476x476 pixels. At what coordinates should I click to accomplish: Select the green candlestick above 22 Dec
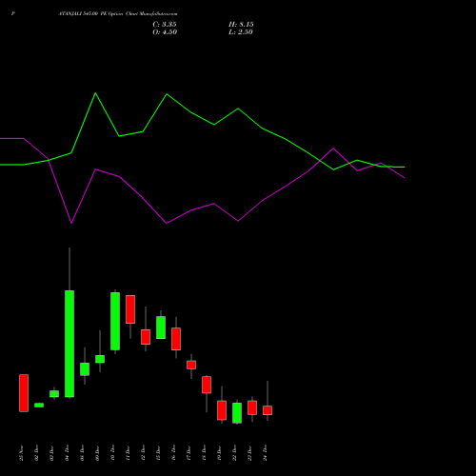[x=237, y=413]
